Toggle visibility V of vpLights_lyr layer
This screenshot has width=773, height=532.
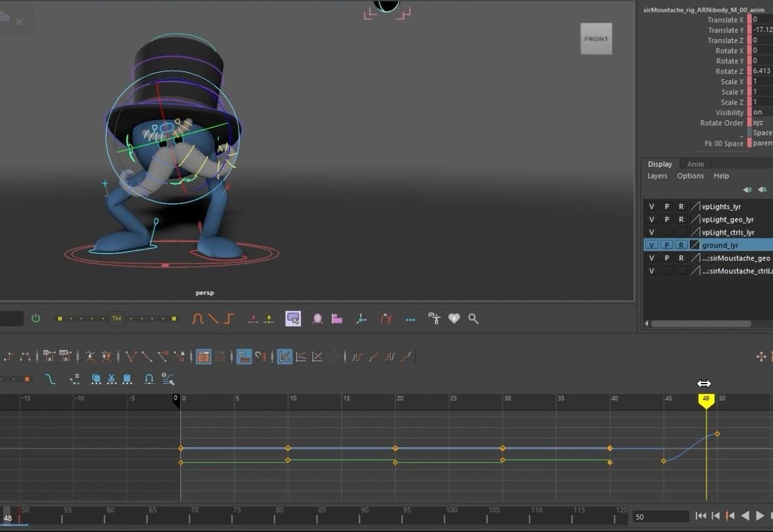click(651, 207)
